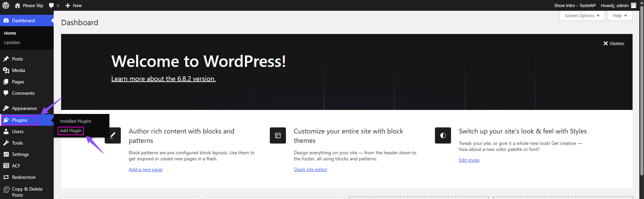
Task: Choose Add Plugin from flyout
Action: [70, 130]
